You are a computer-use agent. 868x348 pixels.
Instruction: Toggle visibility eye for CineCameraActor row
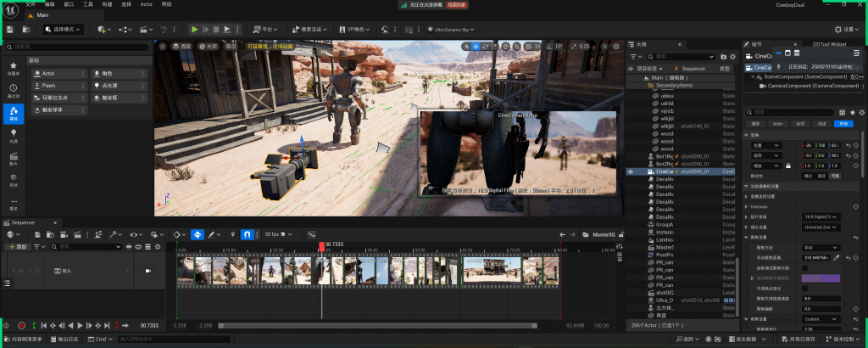pos(630,171)
